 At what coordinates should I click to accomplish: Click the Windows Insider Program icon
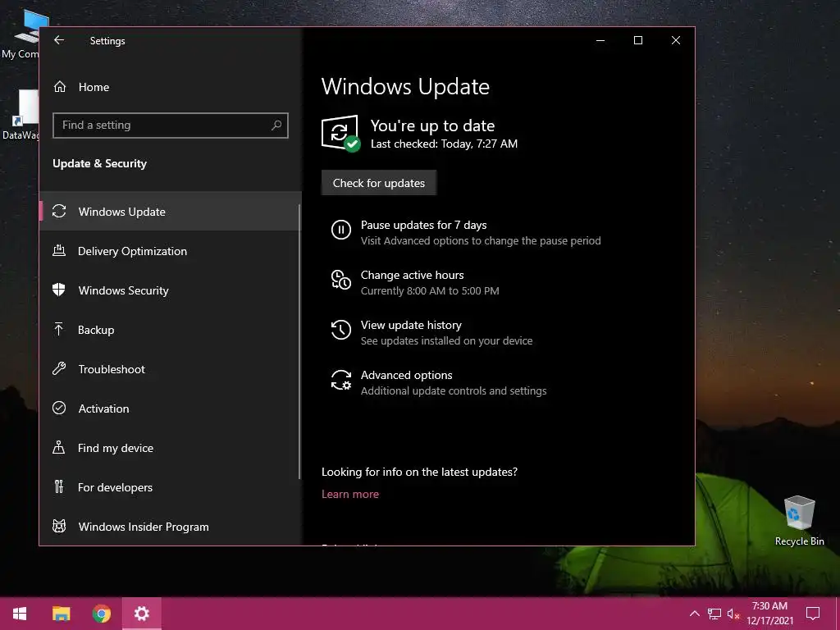point(59,526)
